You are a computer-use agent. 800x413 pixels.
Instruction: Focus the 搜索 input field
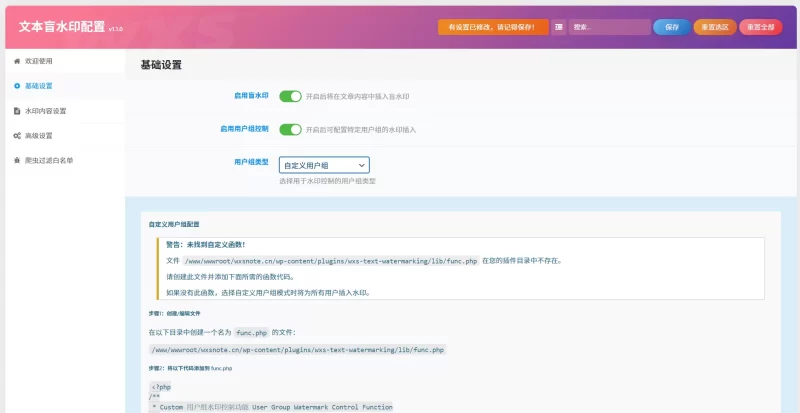point(610,27)
